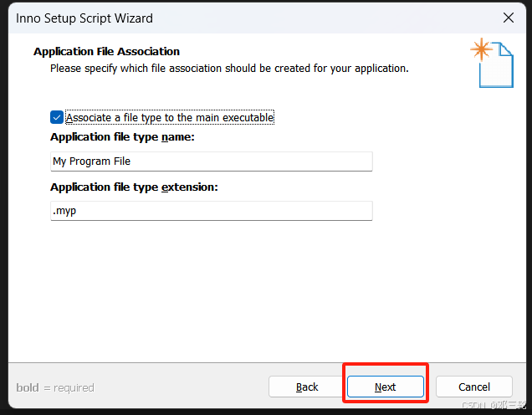The height and width of the screenshot is (415, 532).
Task: Click the new-document wizard icon
Action: click(492, 63)
